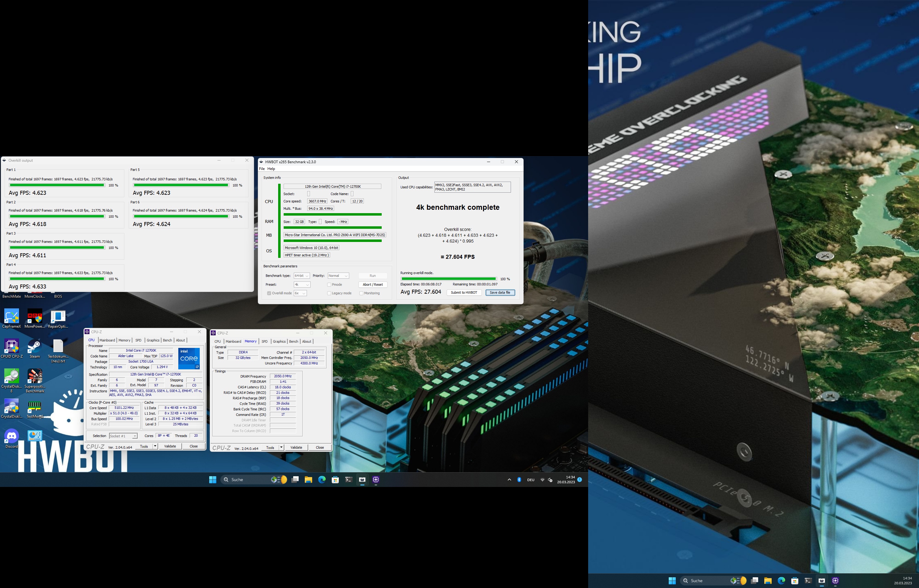Click the Part 6 progress bar in Overkill output
919x588 pixels.
181,217
